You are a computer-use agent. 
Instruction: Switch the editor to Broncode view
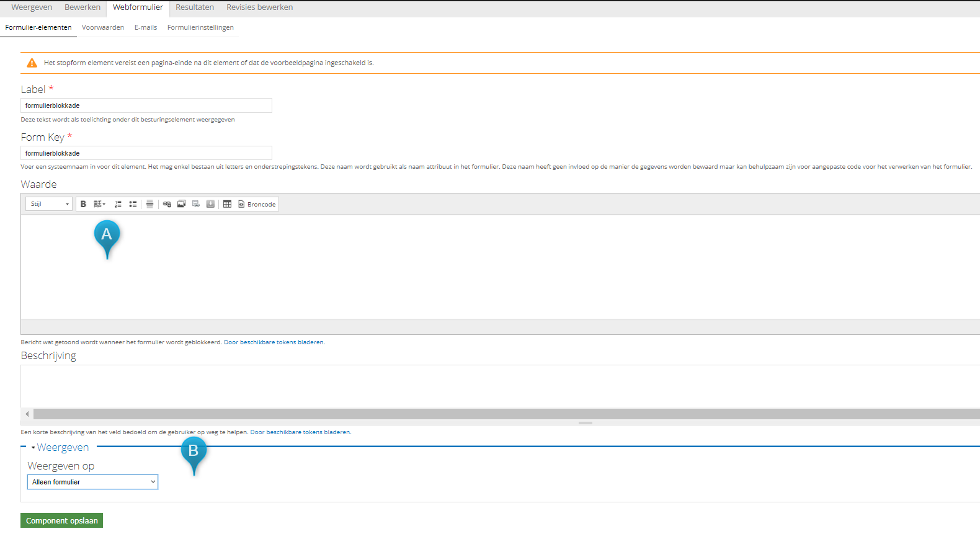tap(257, 204)
